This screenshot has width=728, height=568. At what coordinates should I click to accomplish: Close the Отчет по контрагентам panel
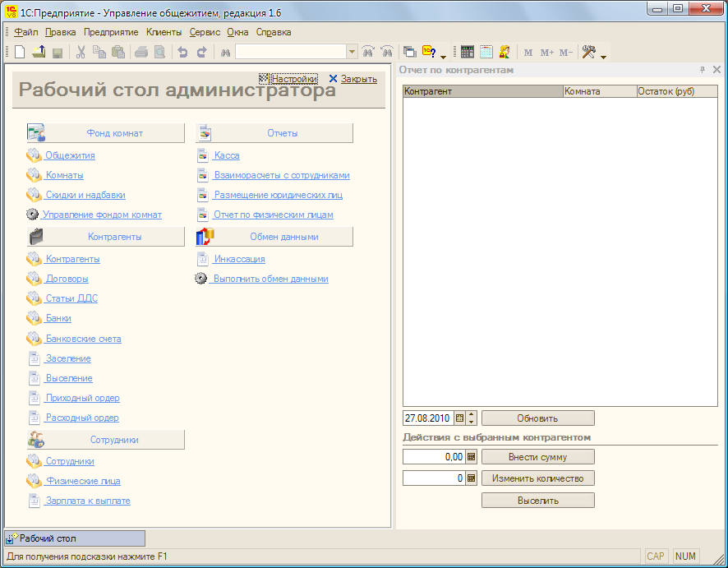coord(716,70)
